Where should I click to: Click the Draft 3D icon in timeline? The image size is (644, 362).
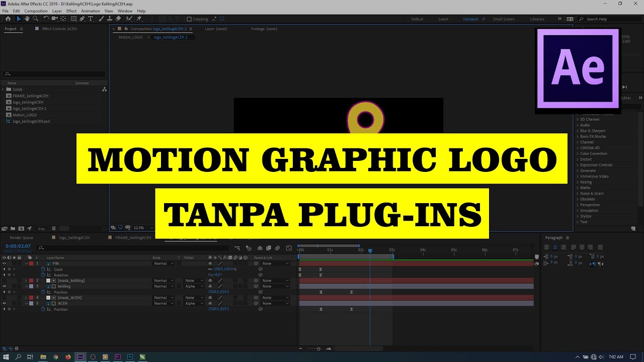tap(249, 248)
